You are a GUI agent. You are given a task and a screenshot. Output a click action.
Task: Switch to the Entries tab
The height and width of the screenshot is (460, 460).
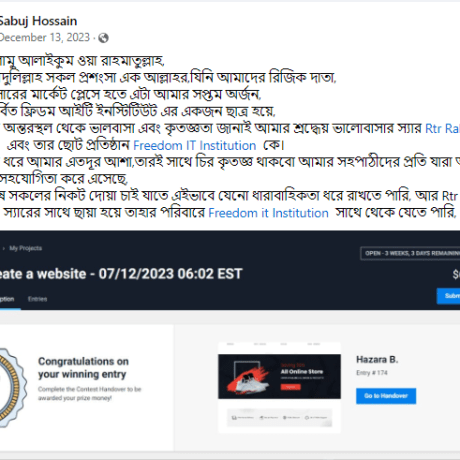click(37, 299)
